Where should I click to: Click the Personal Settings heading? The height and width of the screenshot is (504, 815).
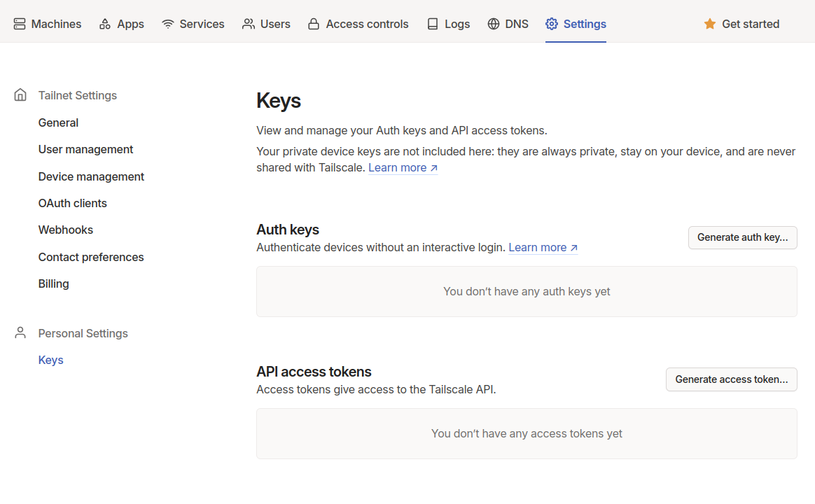[x=83, y=334]
